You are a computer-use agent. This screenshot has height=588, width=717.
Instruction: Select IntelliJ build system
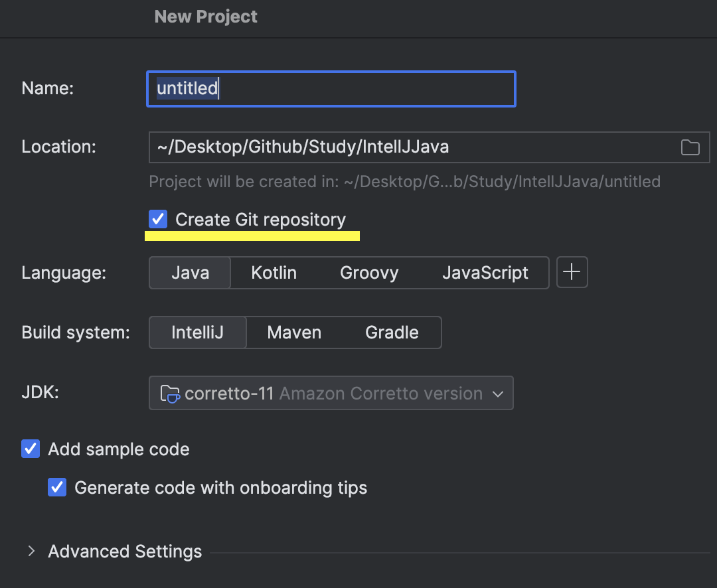click(197, 332)
